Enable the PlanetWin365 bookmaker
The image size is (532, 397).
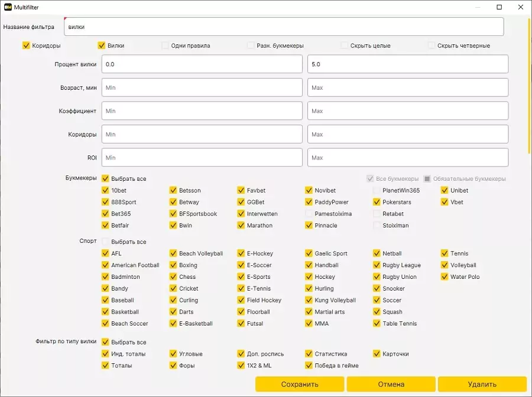[377, 190]
